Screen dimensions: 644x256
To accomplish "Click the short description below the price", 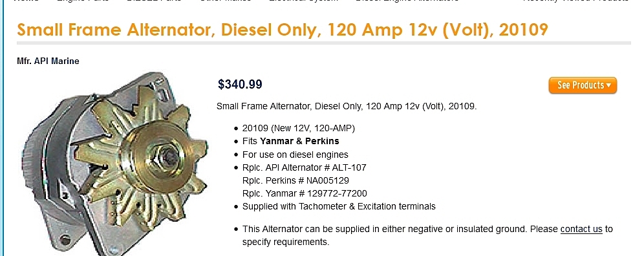I will pos(347,106).
